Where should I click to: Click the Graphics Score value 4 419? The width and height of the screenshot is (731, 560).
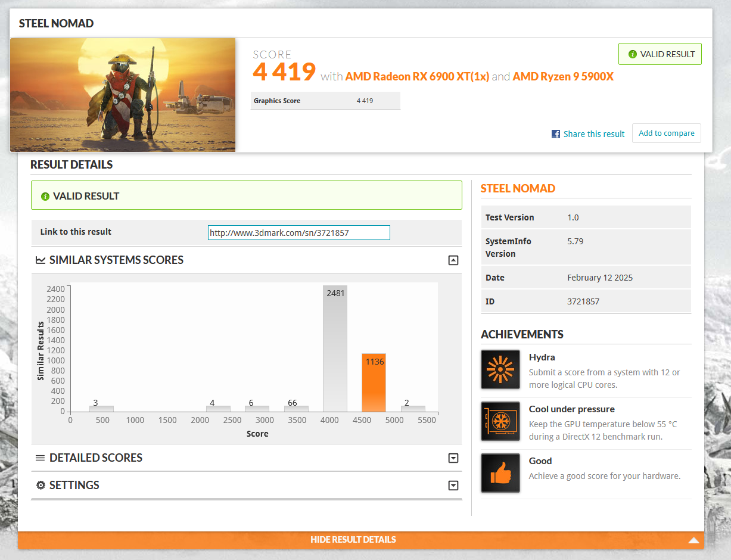(365, 101)
